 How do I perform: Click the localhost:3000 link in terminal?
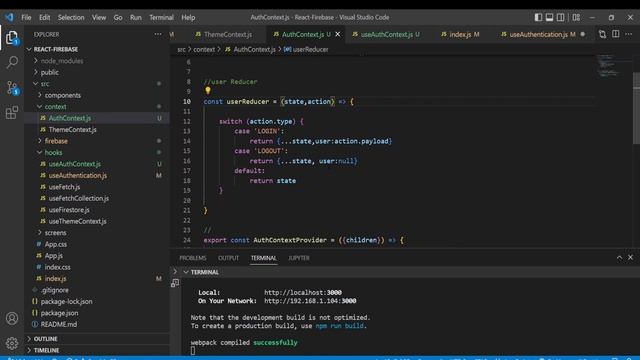coord(303,292)
